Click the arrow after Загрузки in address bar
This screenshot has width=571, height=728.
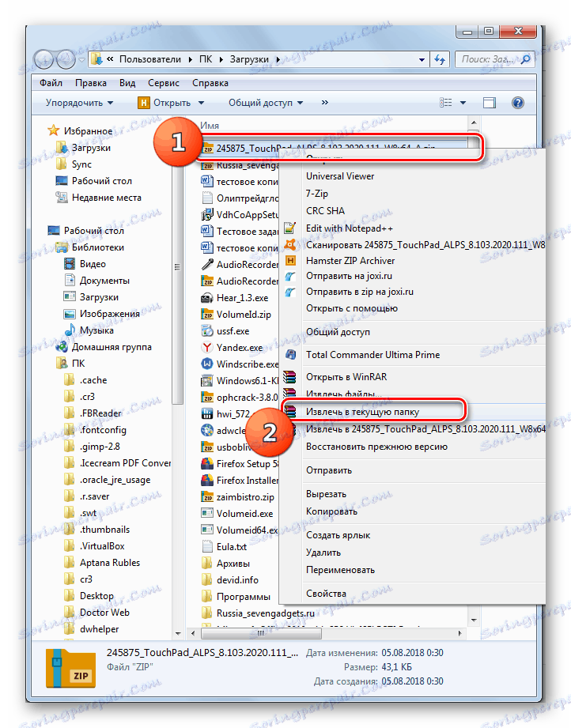coord(278,59)
